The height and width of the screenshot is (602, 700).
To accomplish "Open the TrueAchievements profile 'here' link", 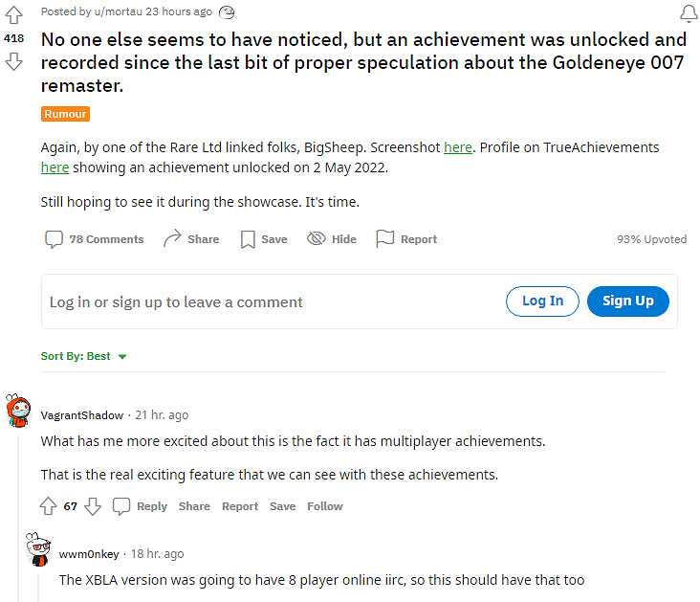I will (55, 167).
